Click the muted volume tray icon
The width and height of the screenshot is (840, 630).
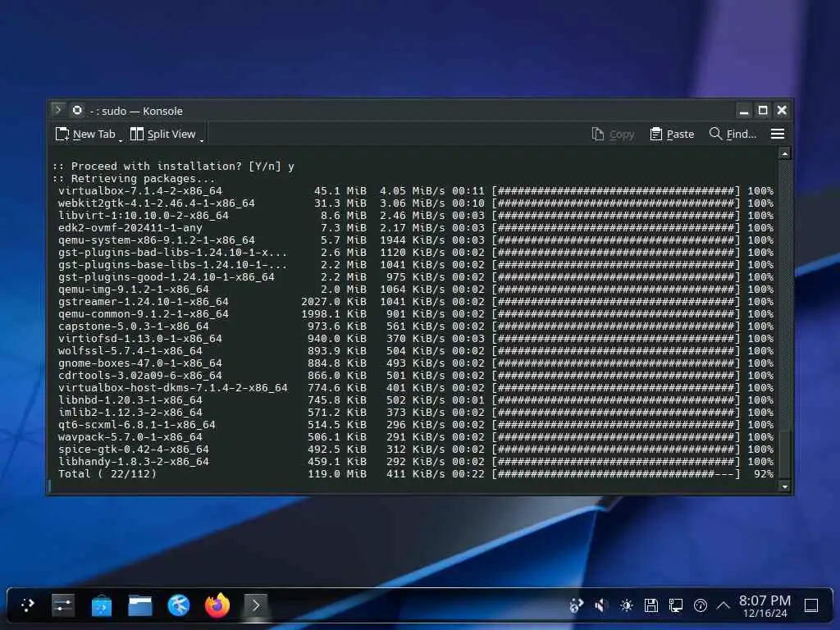point(600,605)
